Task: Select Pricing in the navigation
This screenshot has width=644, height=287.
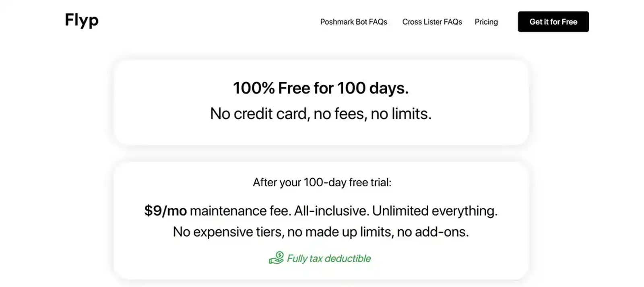Action: point(486,22)
